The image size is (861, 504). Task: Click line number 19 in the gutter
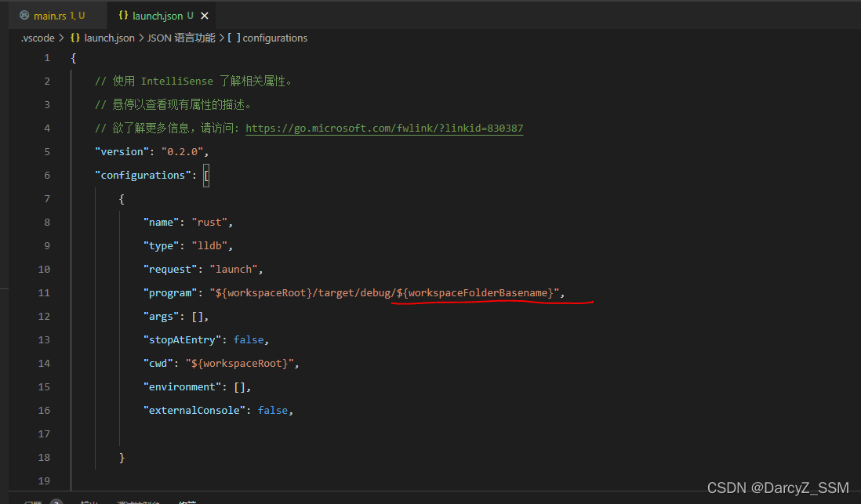click(44, 481)
